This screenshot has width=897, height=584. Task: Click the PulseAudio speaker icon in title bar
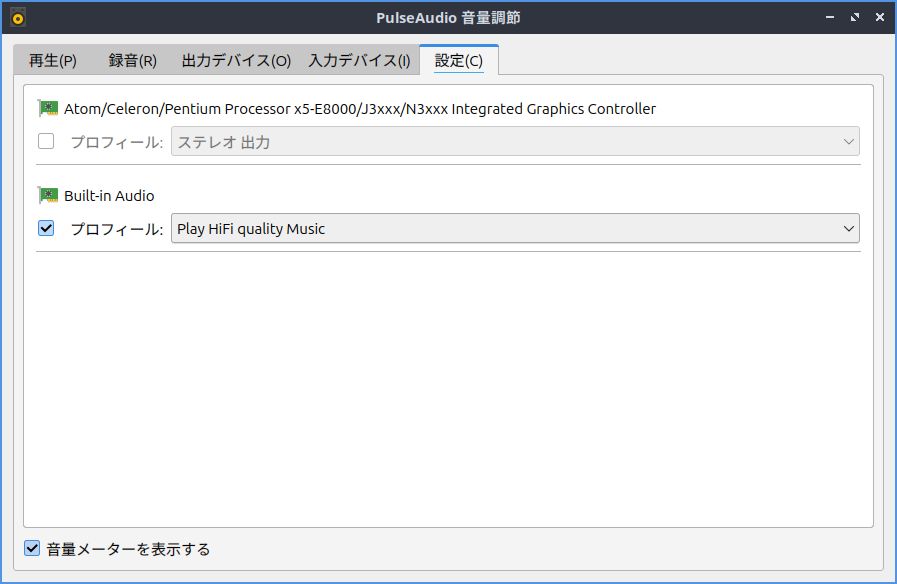pyautogui.click(x=17, y=18)
